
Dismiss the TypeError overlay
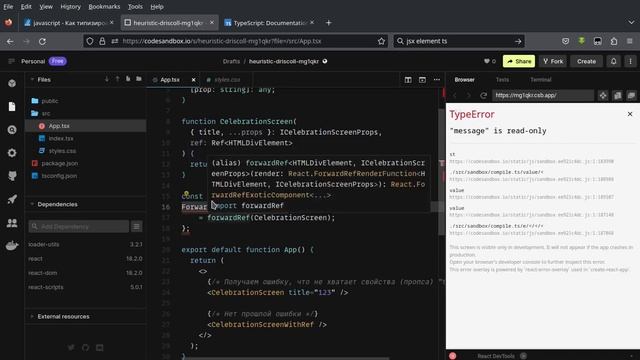click(630, 114)
